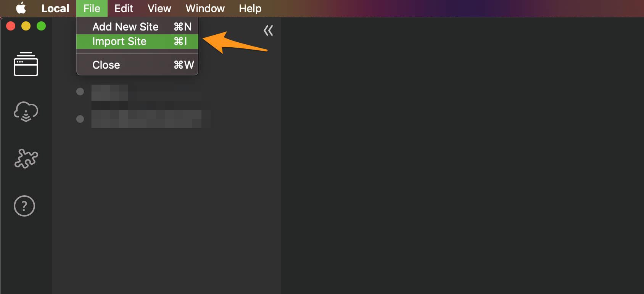This screenshot has height=294, width=644.
Task: Close the open File menu
Action: point(92,8)
